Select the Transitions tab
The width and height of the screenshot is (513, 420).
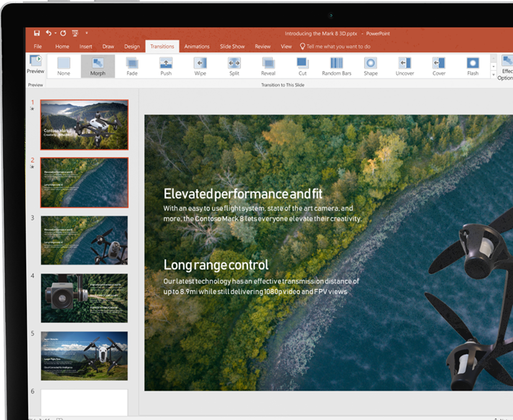point(162,47)
